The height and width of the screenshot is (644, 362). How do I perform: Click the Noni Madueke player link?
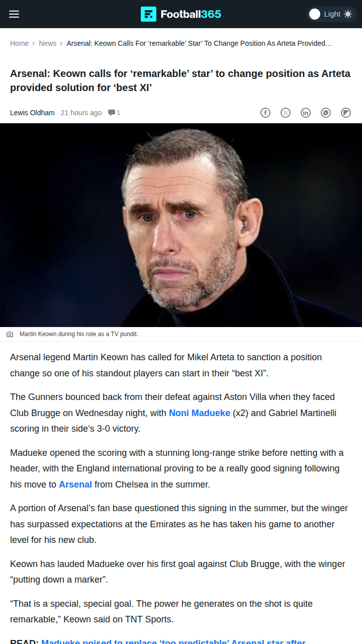pyautogui.click(x=200, y=413)
